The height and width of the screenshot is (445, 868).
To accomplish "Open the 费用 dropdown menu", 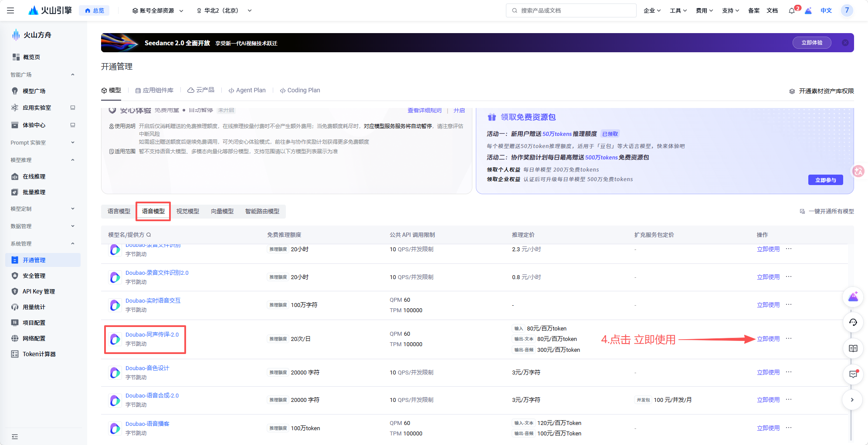I will point(704,10).
